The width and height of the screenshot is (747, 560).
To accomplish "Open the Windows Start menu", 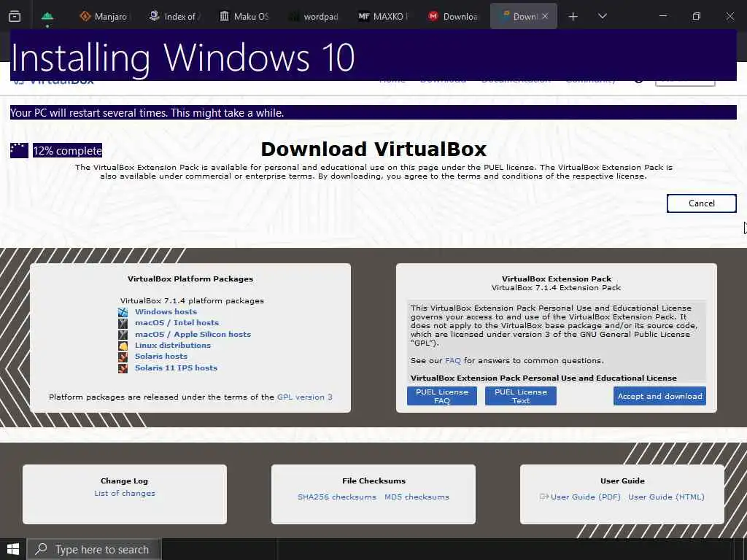I will (13, 549).
